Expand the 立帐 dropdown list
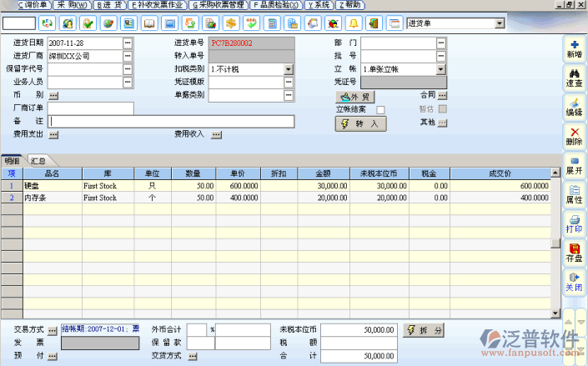The image size is (588, 366). click(441, 69)
